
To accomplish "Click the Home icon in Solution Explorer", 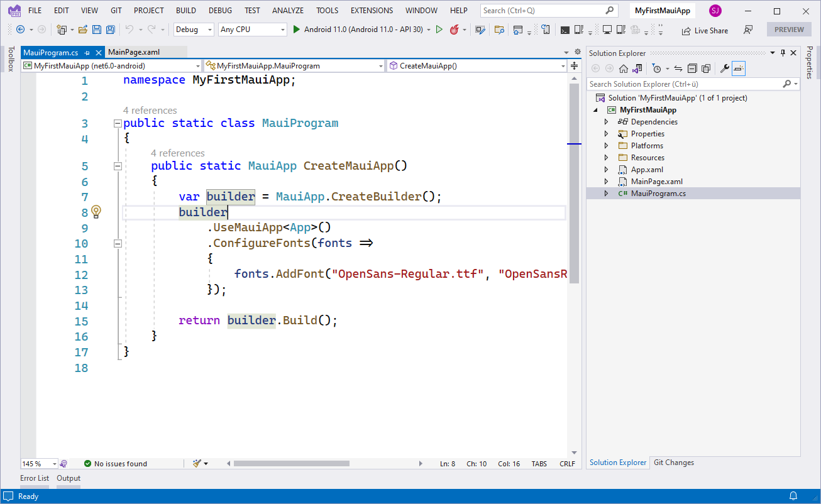I will pos(623,68).
